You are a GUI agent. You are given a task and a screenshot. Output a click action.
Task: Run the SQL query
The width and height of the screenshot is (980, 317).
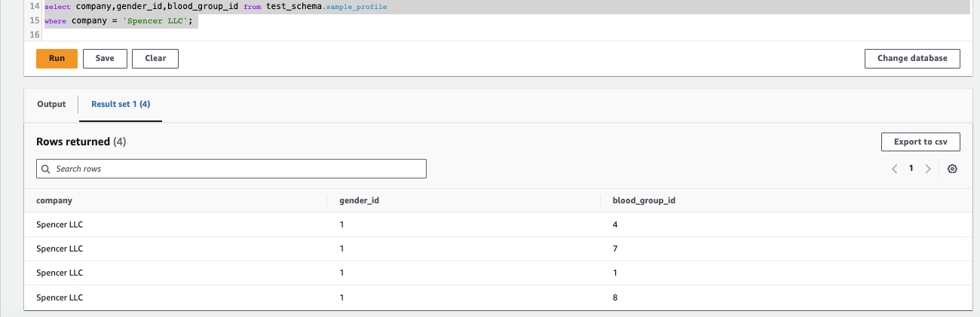[57, 59]
